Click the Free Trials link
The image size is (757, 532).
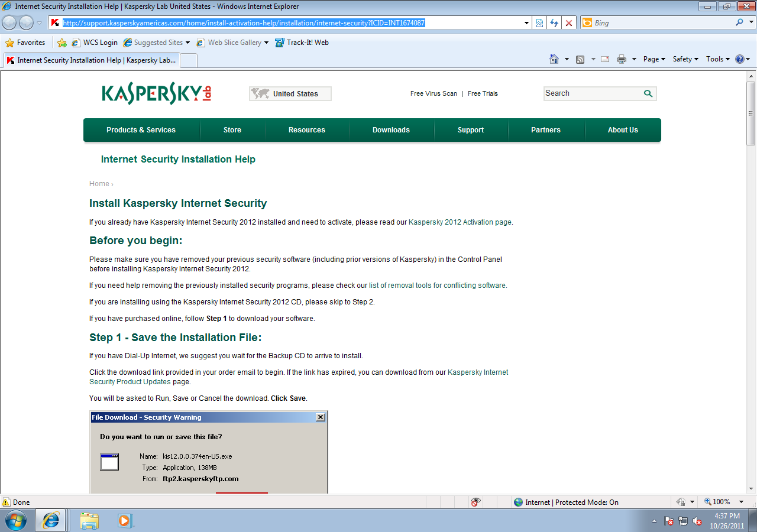click(x=483, y=93)
